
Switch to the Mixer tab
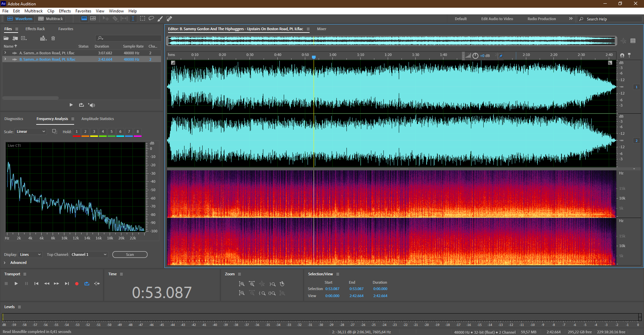[322, 29]
